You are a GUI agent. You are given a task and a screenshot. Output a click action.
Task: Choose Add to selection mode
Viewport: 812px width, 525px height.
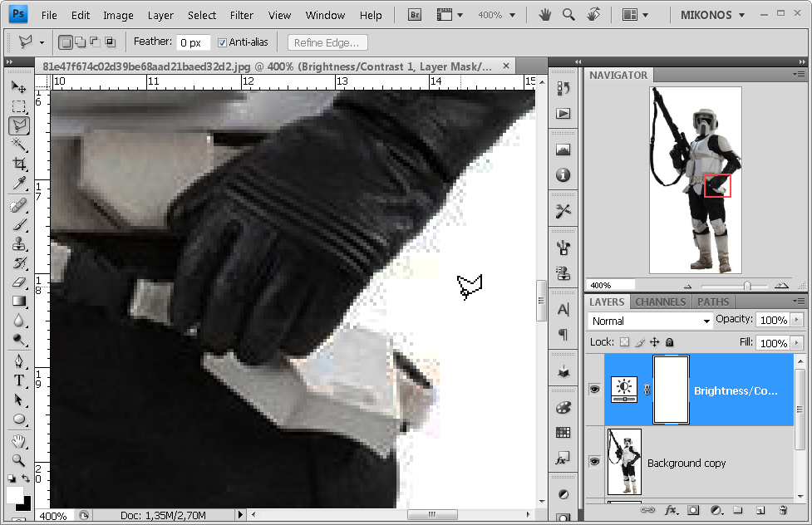click(81, 42)
